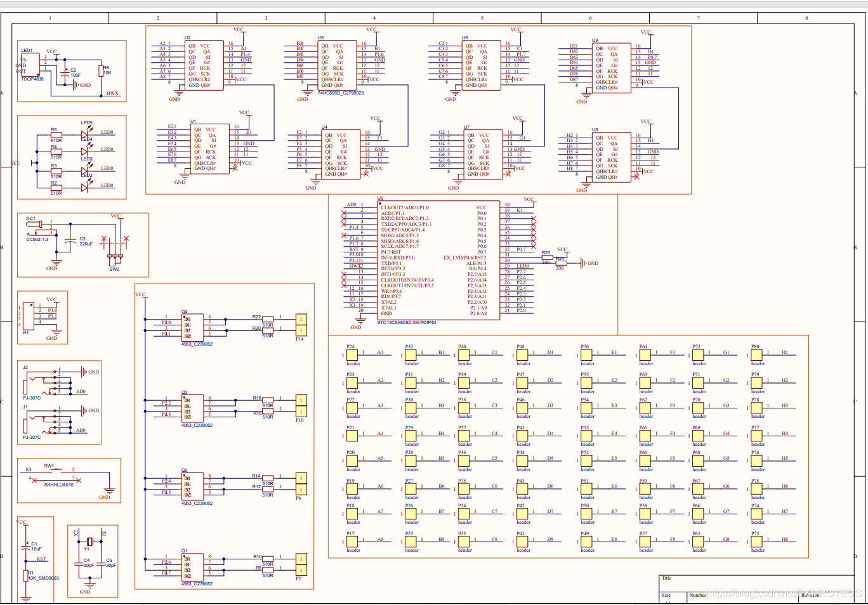868x605 pixels.
Task: Click the CLKOUT2/ADC0/P1.0 pin name
Action: (x=405, y=208)
